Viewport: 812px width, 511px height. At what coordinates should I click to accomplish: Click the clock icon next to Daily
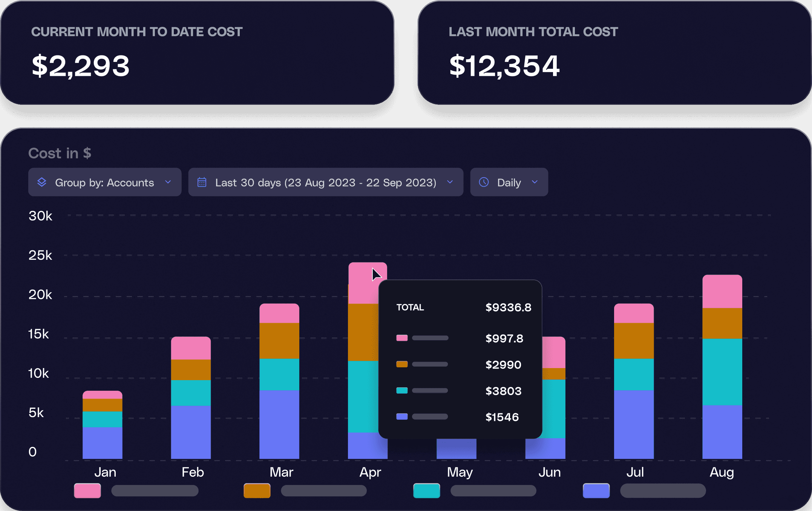click(x=484, y=182)
